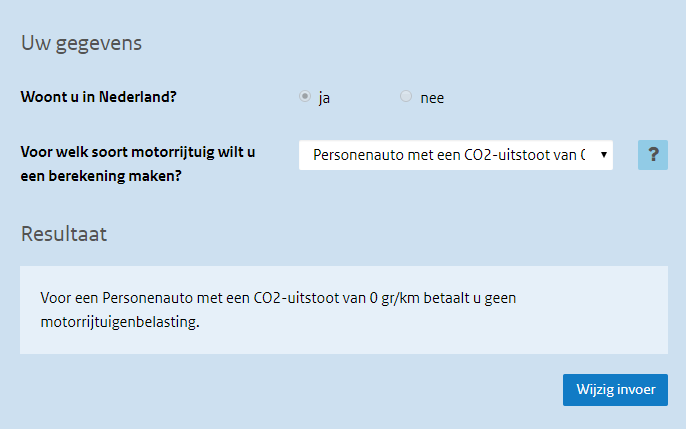Click the "Resultaat" section heading
The image size is (686, 429).
pos(64,234)
